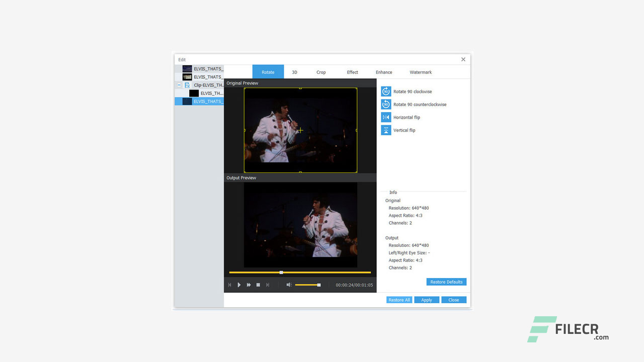The image size is (644, 362).
Task: Mute the preview audio with the speaker icon
Action: coord(289,285)
